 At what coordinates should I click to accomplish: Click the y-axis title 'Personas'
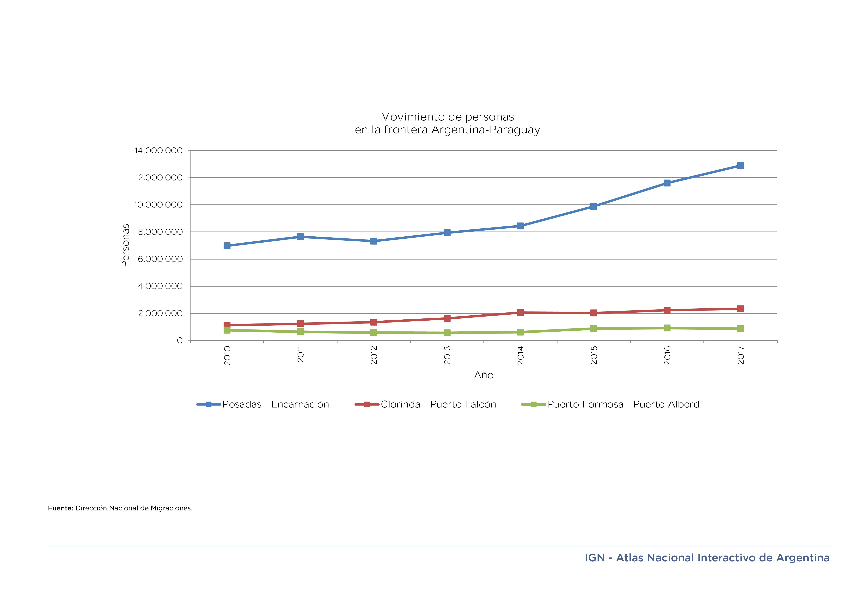[125, 245]
